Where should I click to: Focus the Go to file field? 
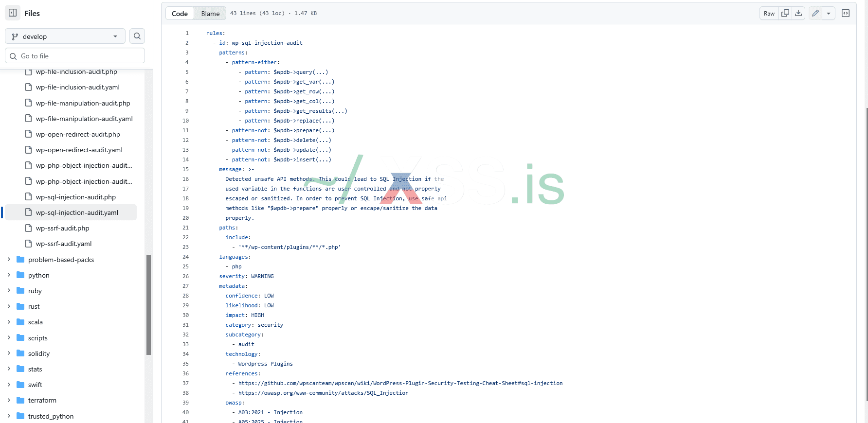(x=75, y=56)
